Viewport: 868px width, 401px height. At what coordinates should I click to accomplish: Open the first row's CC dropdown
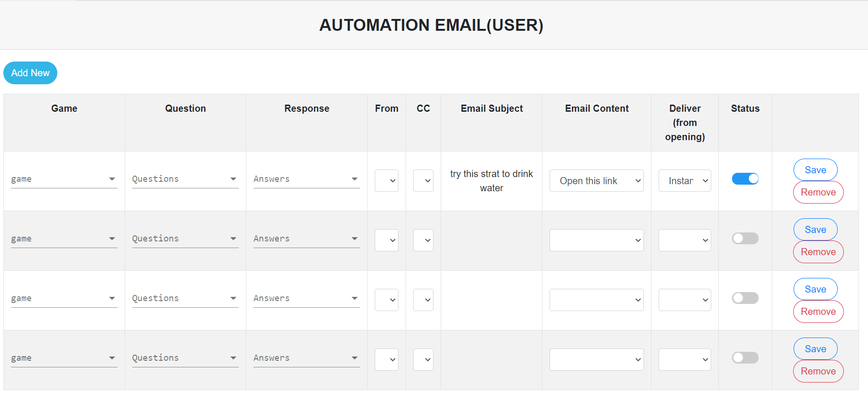(x=423, y=180)
